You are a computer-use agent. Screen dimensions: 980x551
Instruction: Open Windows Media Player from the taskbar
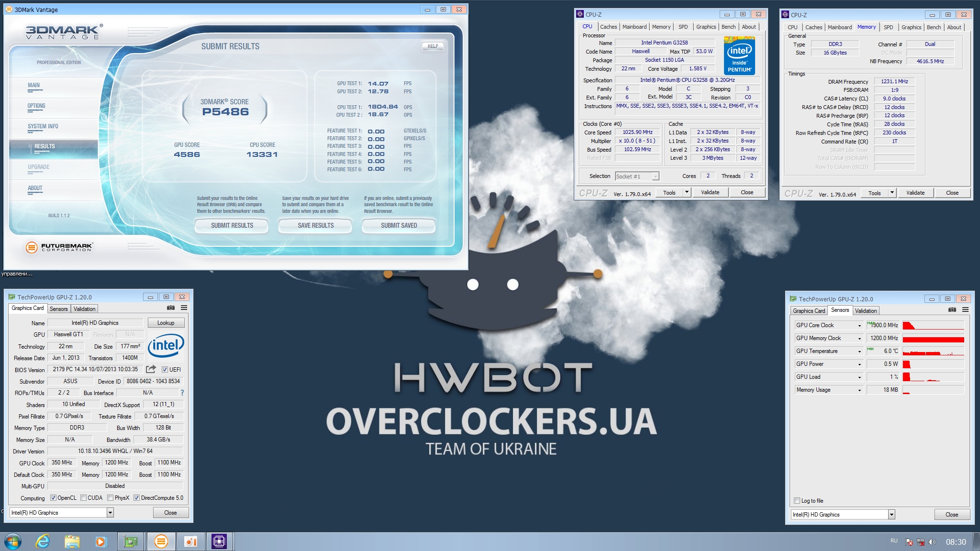pyautogui.click(x=101, y=541)
